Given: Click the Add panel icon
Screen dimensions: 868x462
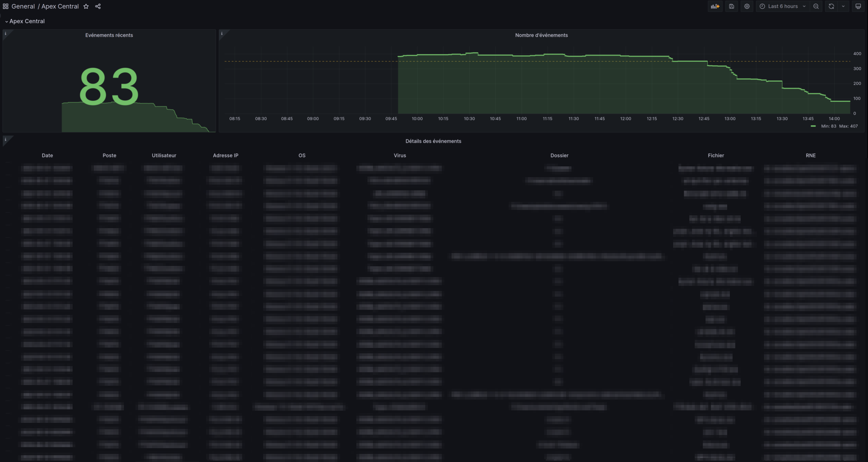Looking at the screenshot, I should [715, 6].
